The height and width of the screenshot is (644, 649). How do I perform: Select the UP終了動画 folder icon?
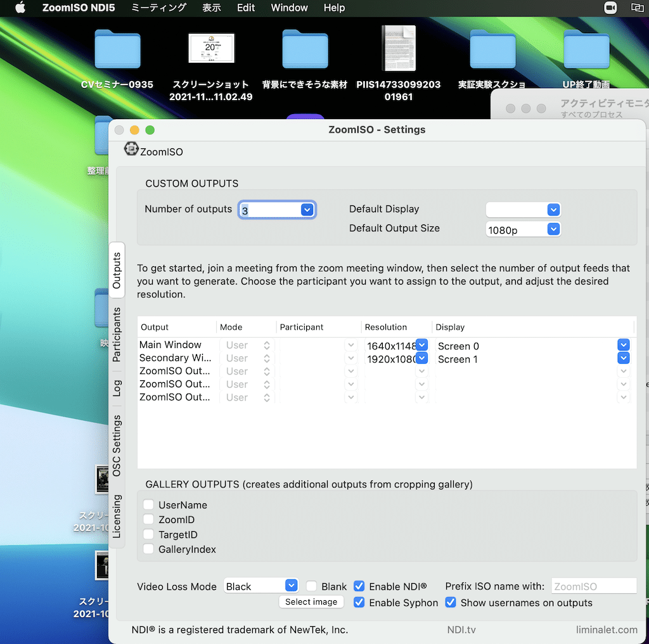click(586, 49)
